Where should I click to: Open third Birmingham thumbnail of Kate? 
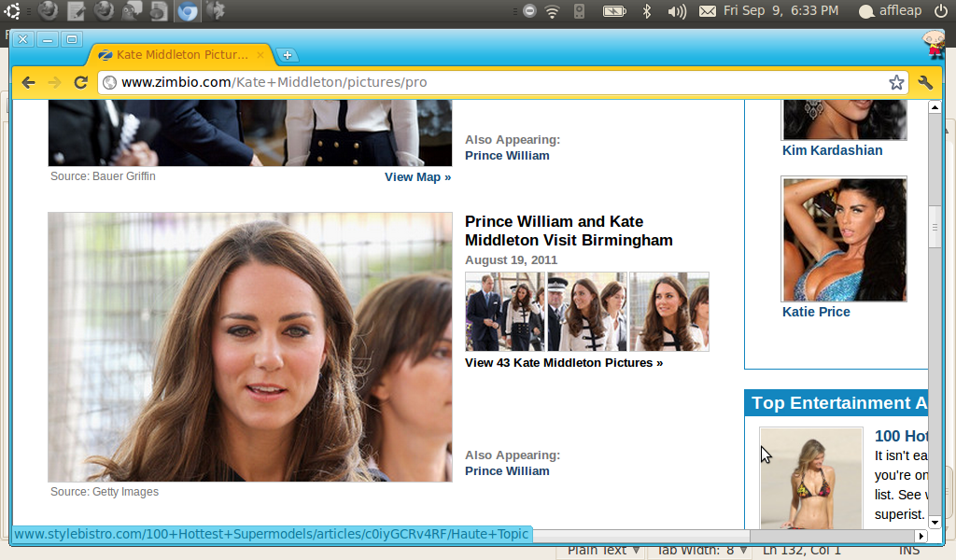(668, 312)
